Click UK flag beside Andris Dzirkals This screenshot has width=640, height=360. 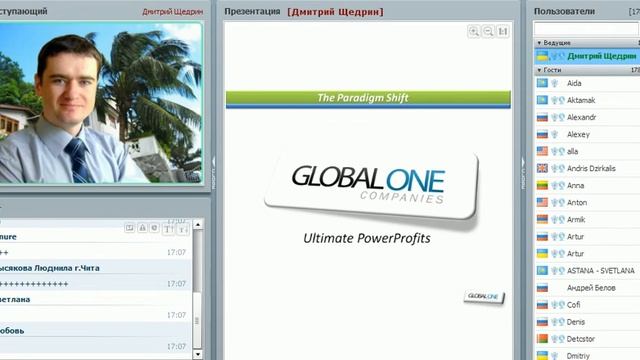(542, 168)
